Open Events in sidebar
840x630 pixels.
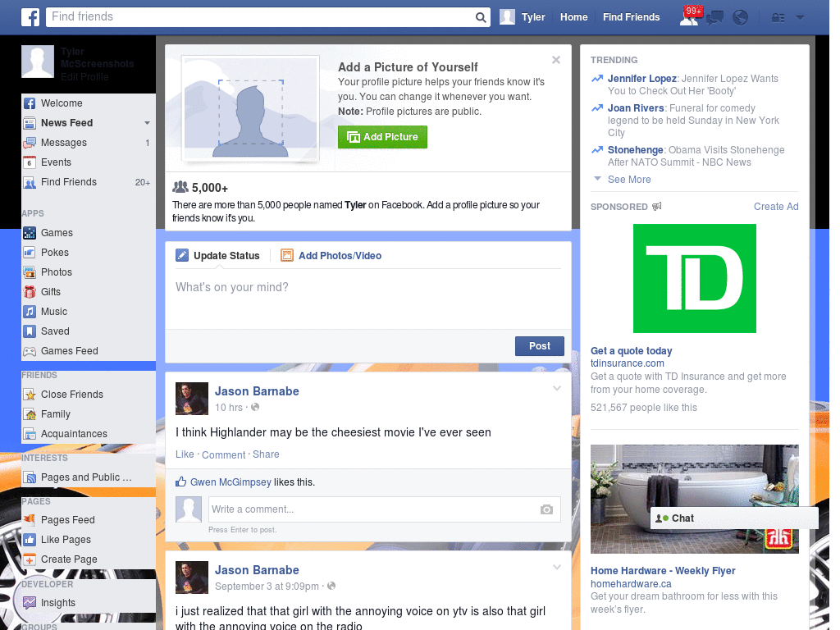coord(89,162)
